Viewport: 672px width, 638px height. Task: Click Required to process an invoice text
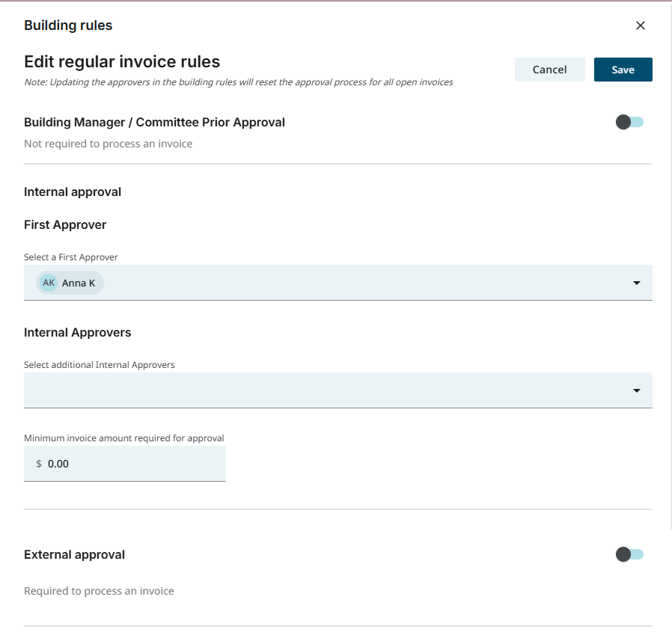pyautogui.click(x=99, y=591)
